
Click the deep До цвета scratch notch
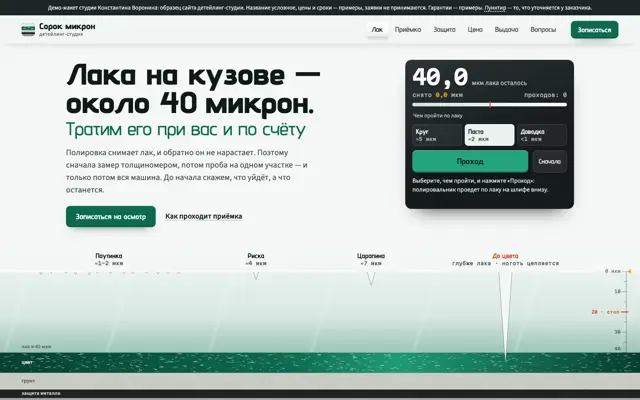coord(505,314)
